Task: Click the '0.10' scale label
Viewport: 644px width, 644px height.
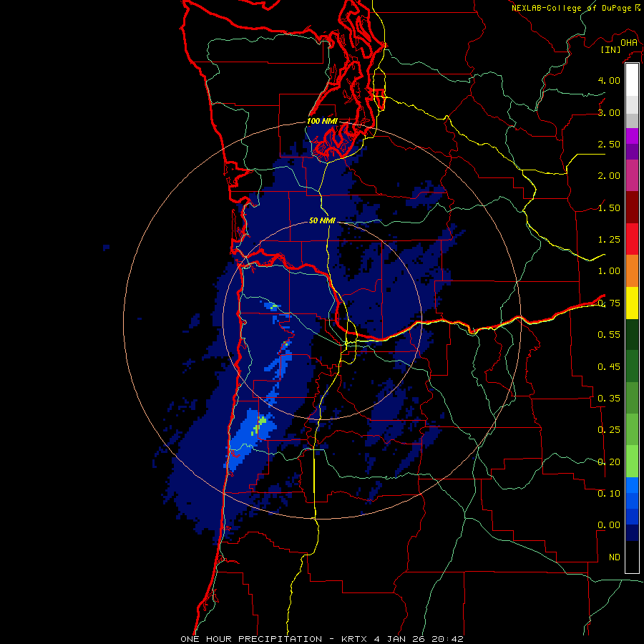Action: [x=609, y=494]
